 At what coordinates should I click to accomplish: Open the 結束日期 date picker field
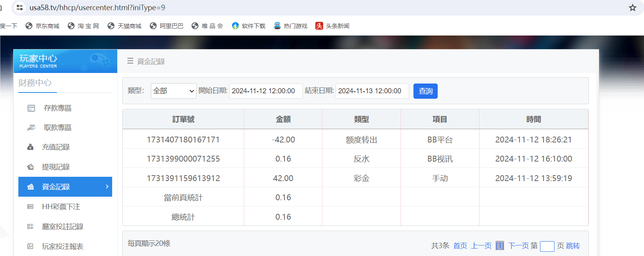point(372,91)
